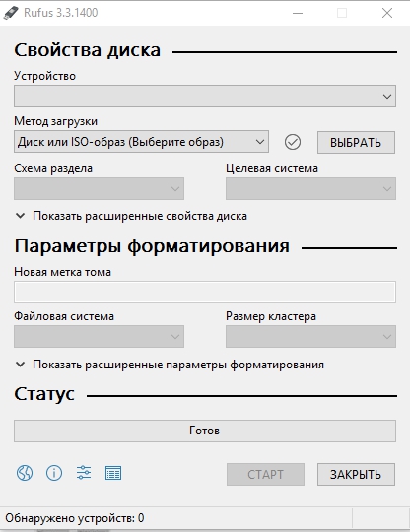Open the Размер кластера dropdown
Screen dimensions: 410x532
point(310,336)
